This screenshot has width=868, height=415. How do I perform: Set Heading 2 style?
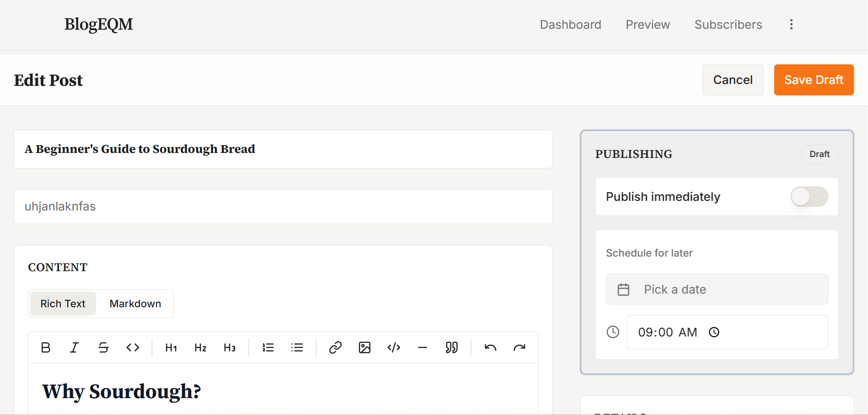[x=200, y=347]
